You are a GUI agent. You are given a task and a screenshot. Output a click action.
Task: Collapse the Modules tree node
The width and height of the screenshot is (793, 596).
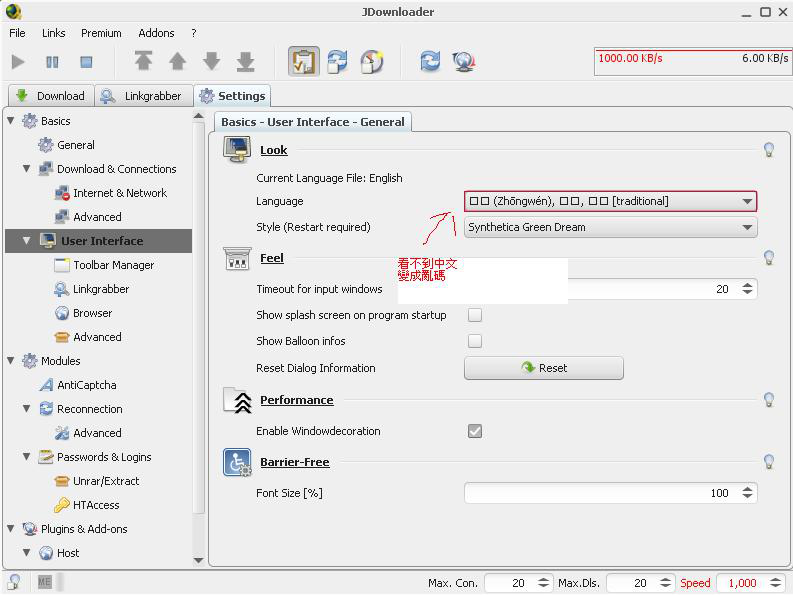(11, 361)
